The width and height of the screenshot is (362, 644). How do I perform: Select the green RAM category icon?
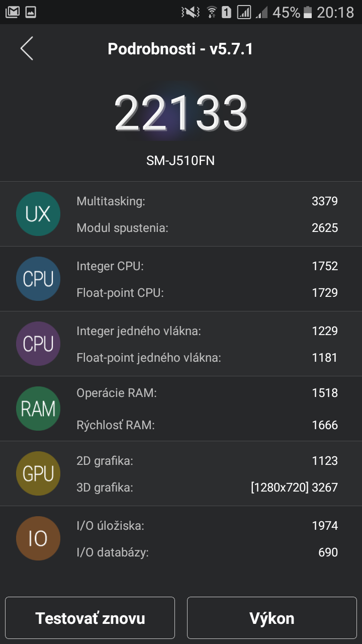(x=38, y=409)
